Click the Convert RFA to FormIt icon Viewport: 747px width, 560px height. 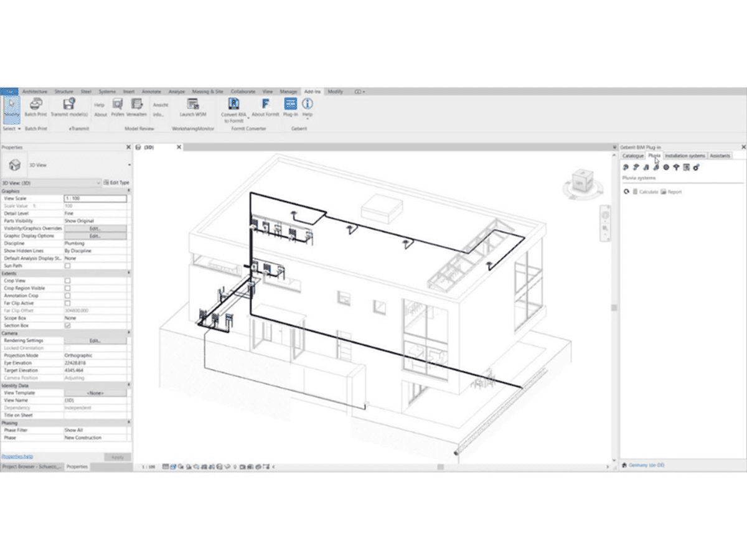point(233,105)
